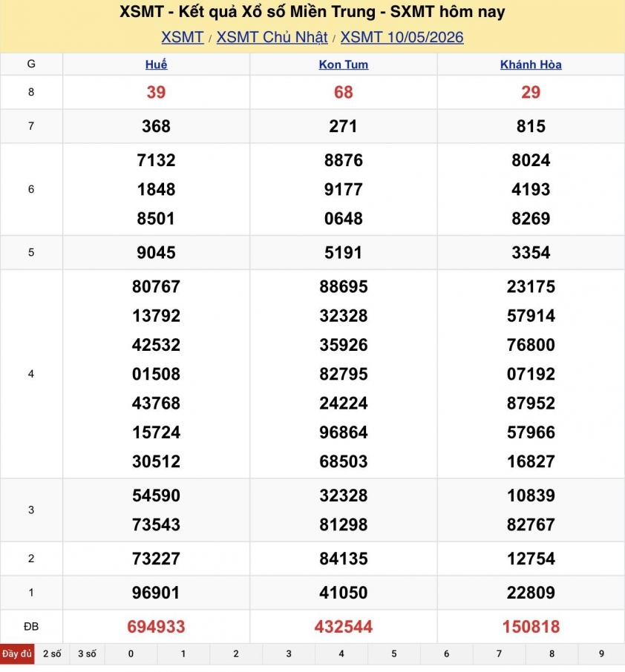Filter results by digit 6

(447, 654)
